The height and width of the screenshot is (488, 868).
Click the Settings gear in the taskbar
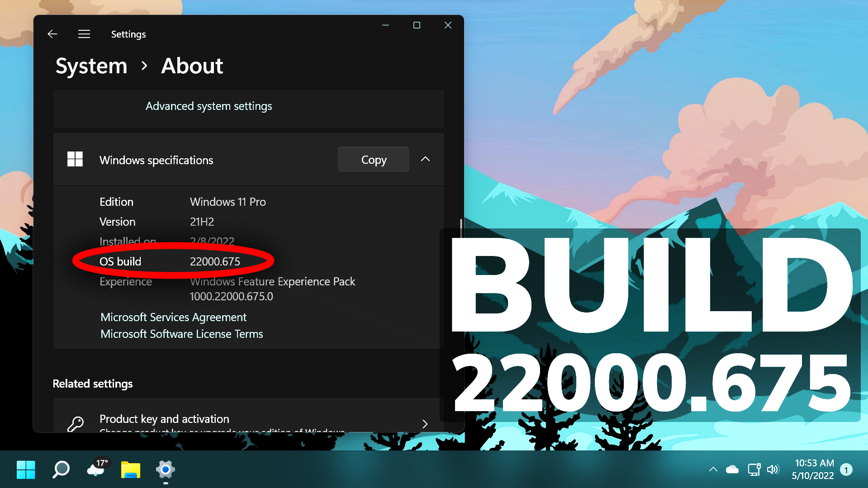(x=166, y=469)
